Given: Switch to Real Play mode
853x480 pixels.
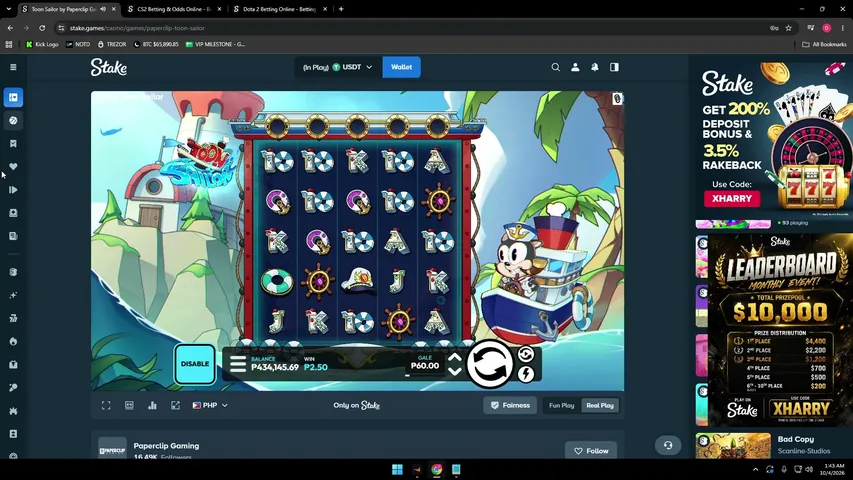Looking at the screenshot, I should (600, 405).
